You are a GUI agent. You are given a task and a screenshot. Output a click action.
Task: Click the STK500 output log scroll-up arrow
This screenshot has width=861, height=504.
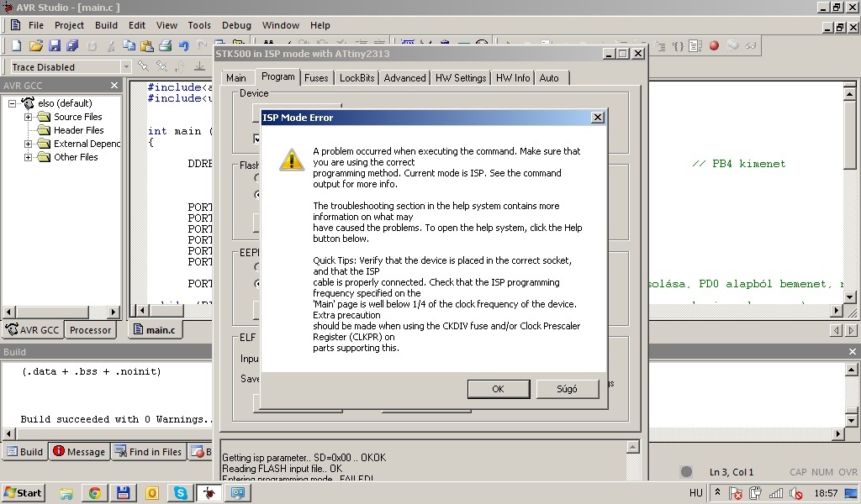pyautogui.click(x=632, y=447)
